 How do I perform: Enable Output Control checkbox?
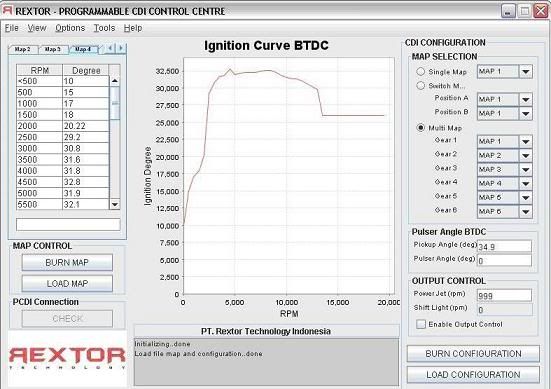[x=421, y=324]
